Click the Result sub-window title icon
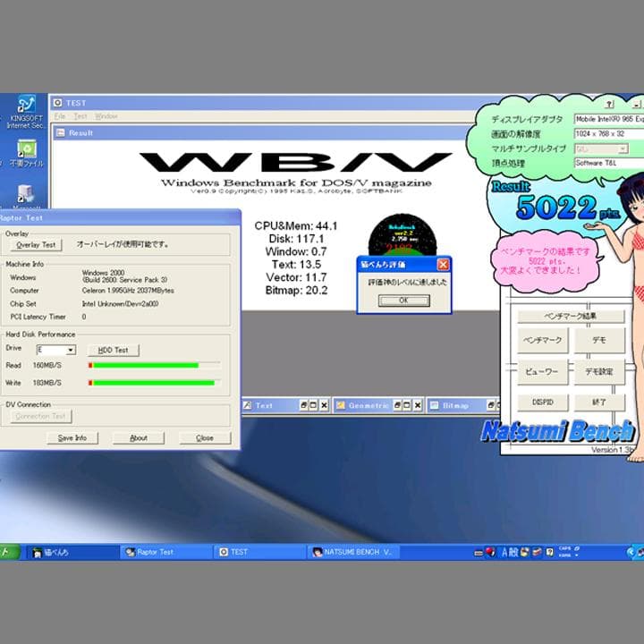The height and width of the screenshot is (644, 644). (61, 132)
